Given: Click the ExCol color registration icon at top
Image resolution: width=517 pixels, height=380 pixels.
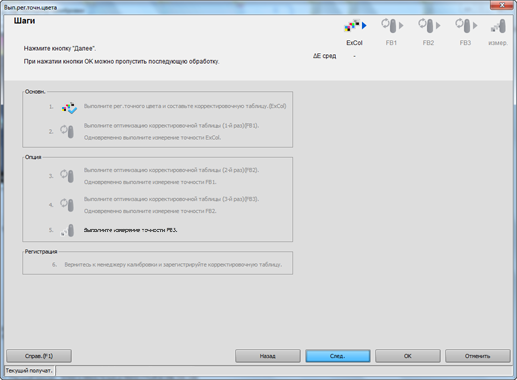Looking at the screenshot, I should pos(355,26).
